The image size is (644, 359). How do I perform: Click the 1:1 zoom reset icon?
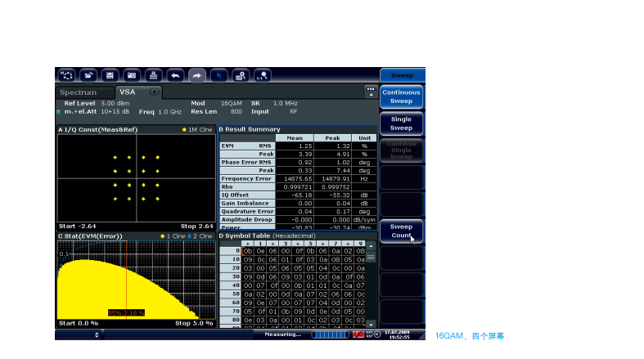[262, 75]
